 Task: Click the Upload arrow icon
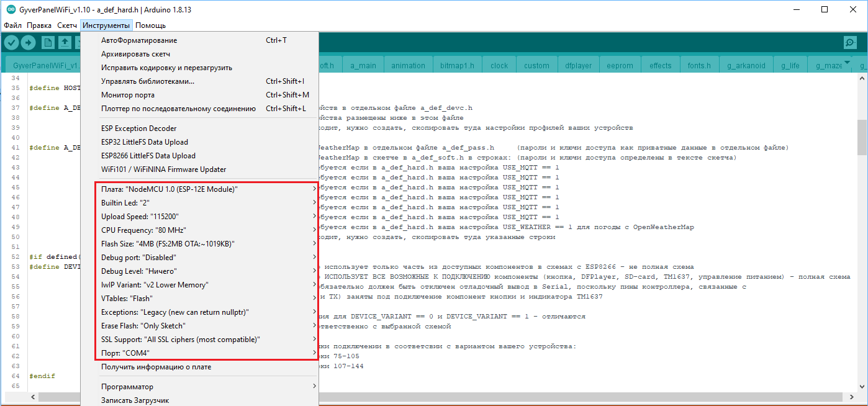point(29,42)
